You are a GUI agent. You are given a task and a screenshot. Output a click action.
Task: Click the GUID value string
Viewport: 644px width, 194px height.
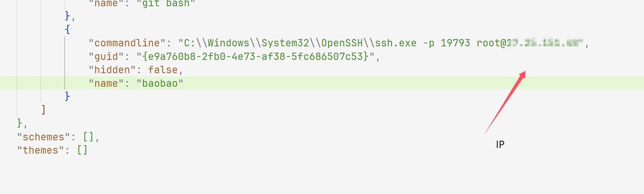coord(255,57)
